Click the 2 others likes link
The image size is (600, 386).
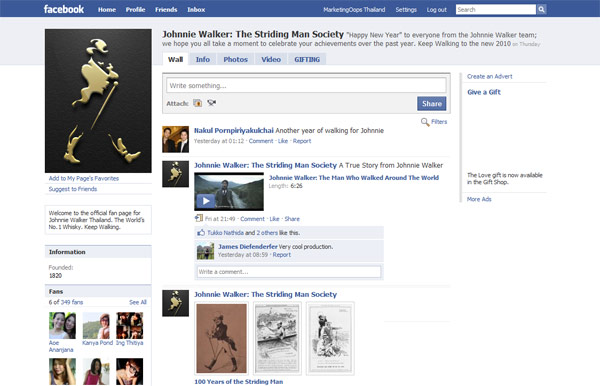click(267, 233)
